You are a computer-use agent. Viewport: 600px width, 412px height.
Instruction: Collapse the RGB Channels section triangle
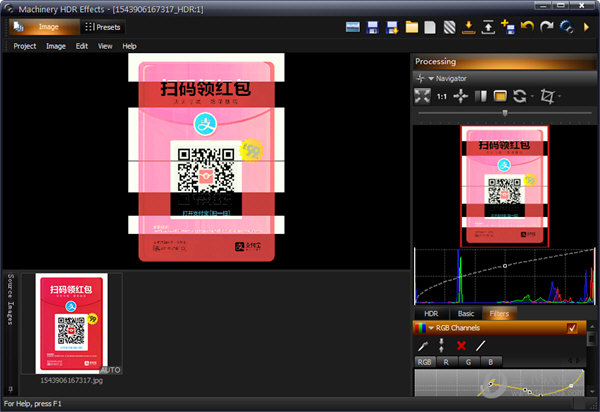431,328
